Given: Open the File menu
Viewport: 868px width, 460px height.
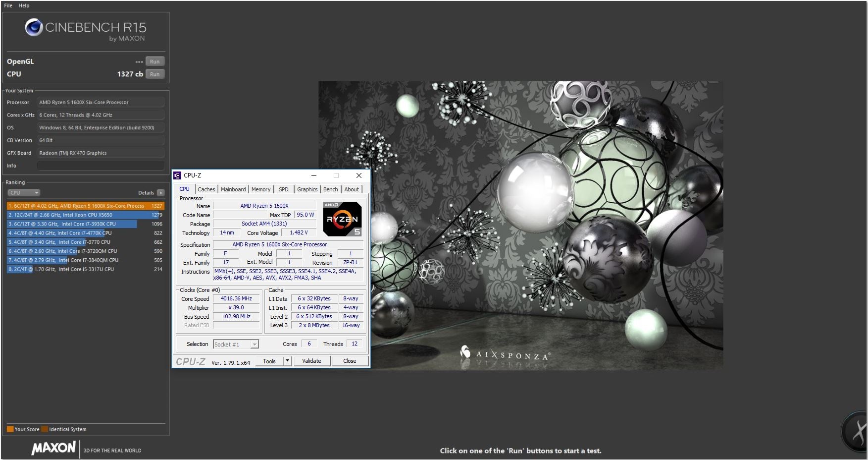Looking at the screenshot, I should tap(7, 5).
